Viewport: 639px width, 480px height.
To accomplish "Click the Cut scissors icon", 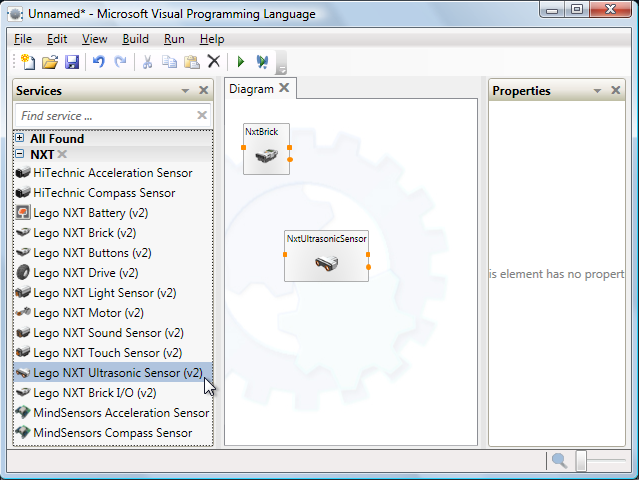I will [x=147, y=62].
